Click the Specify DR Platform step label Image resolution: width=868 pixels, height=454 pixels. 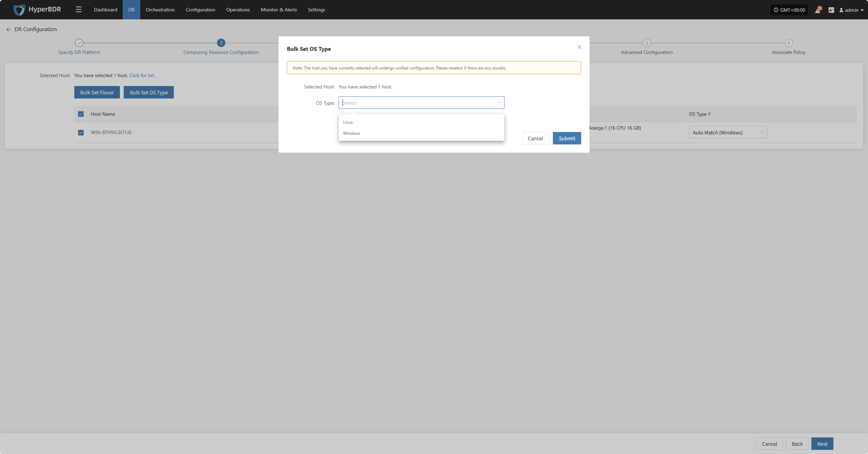[x=79, y=52]
